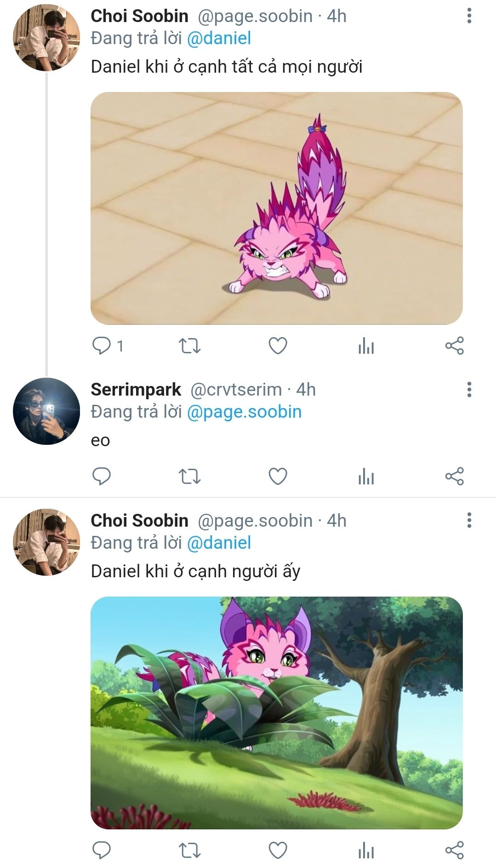Share the angry pink cat tweet
This screenshot has width=496, height=868.
454,345
